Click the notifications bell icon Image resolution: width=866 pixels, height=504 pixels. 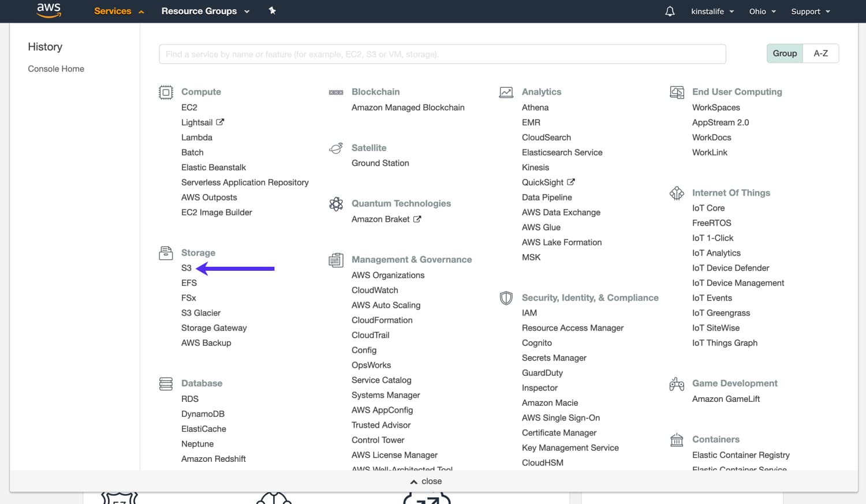pos(669,10)
